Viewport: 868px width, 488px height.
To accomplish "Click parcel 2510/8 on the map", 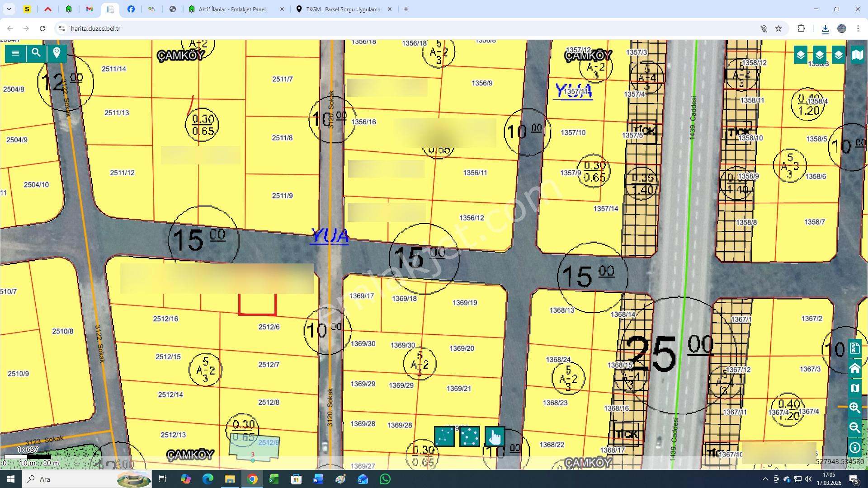I will pyautogui.click(x=62, y=331).
